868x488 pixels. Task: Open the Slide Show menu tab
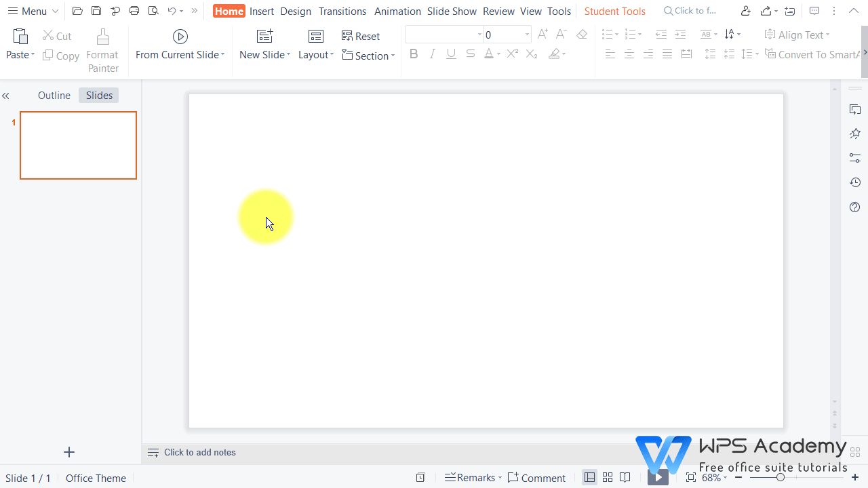(452, 11)
